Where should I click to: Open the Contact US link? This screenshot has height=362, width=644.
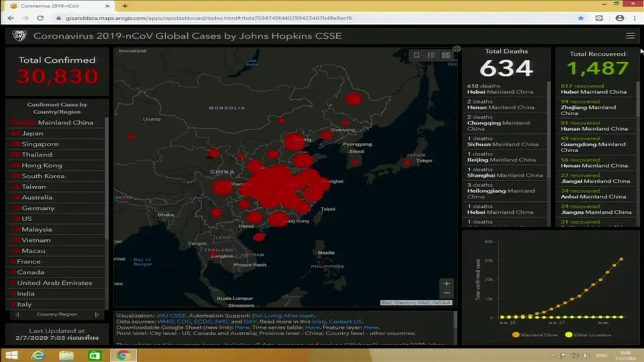pos(345,321)
